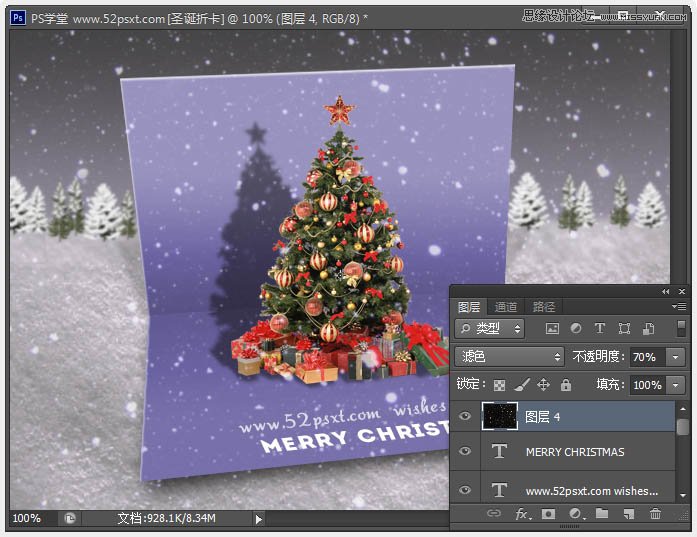Create new fill or adjustment layer icon
Viewport: 697px width, 537px height.
(576, 514)
